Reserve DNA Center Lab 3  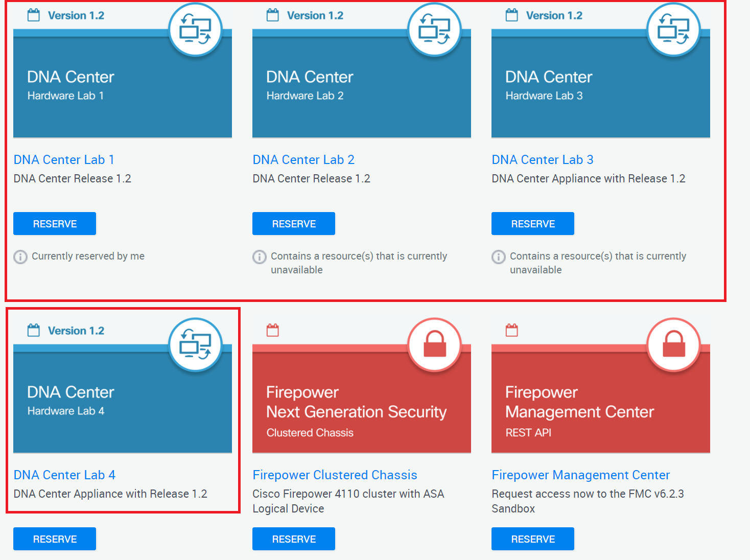coord(533,224)
